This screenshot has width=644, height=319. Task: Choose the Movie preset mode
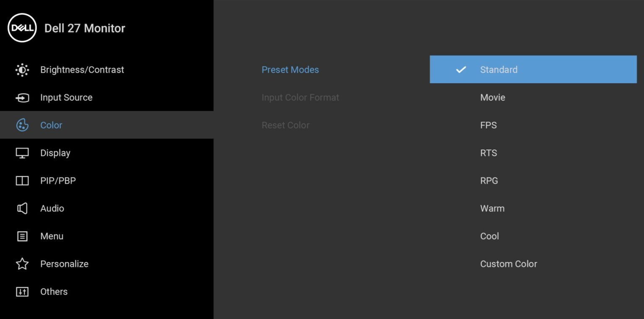[x=493, y=97]
